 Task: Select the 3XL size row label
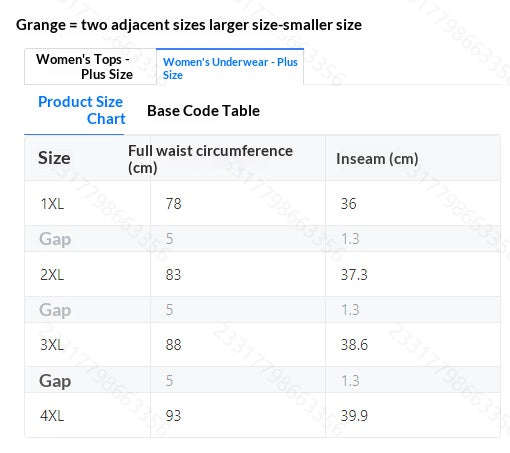(52, 344)
